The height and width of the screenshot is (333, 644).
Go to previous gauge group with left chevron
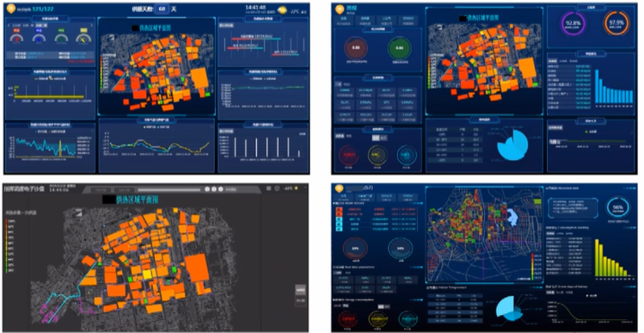coord(9,25)
